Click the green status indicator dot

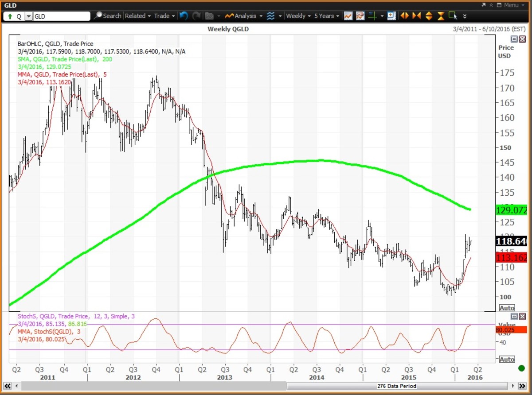click(521, 368)
